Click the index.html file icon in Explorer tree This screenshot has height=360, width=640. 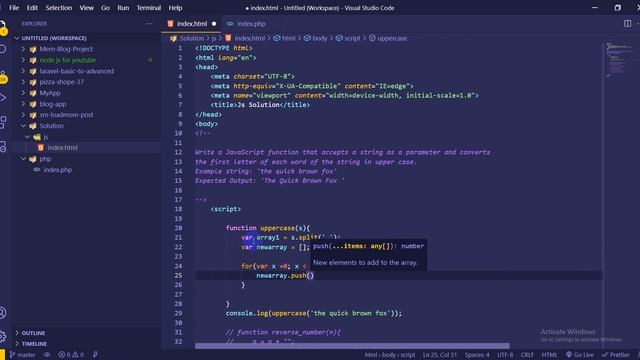(x=41, y=148)
